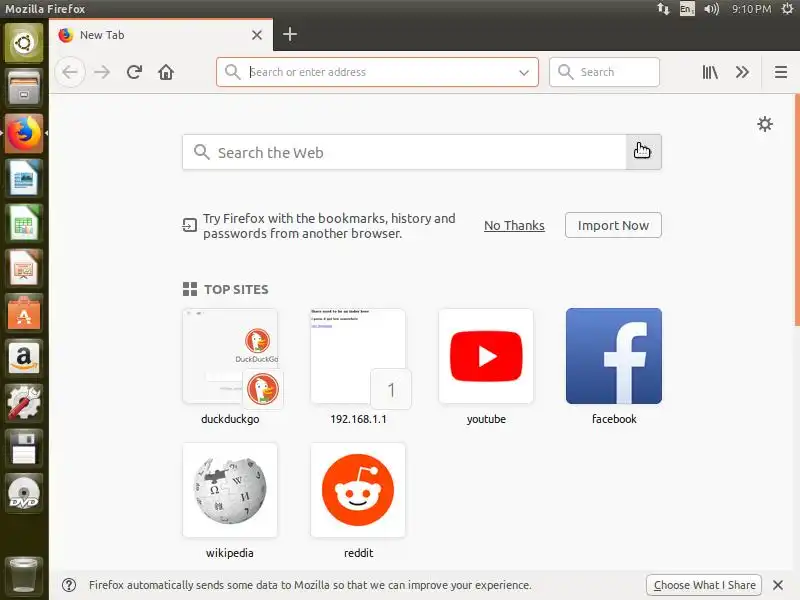Submit the web search with the arrow button
The width and height of the screenshot is (800, 600).
[x=643, y=152]
